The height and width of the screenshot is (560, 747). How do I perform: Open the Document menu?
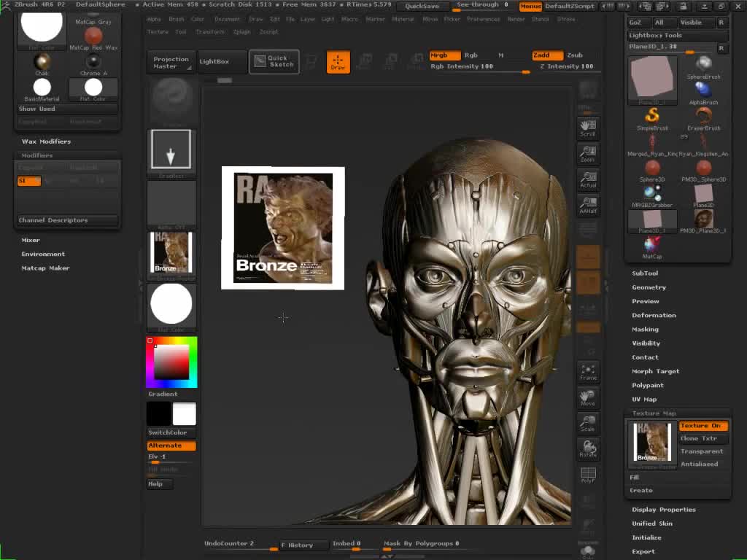[x=227, y=19]
